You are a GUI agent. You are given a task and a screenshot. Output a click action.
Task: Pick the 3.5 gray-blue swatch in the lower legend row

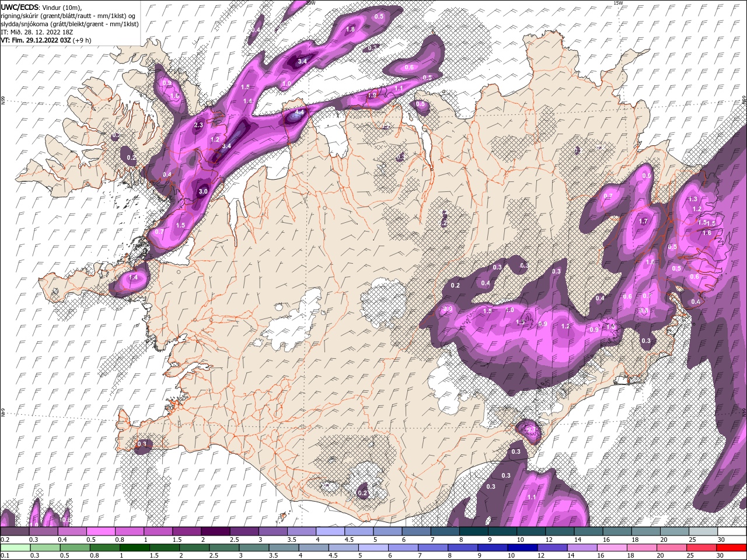284,548
